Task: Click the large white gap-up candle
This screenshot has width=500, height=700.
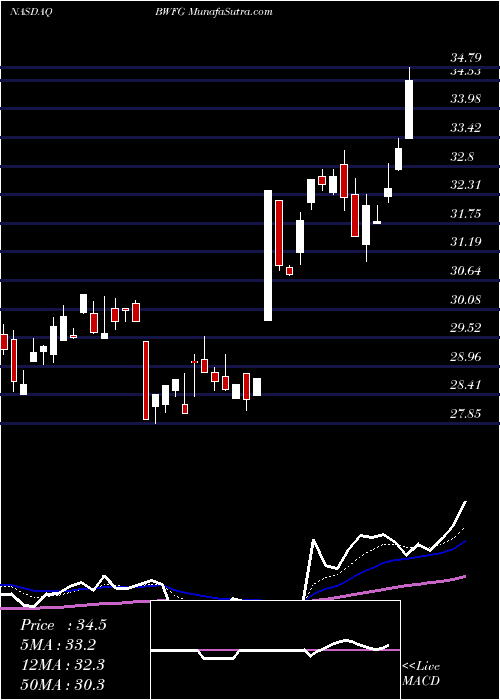Action: [x=268, y=255]
